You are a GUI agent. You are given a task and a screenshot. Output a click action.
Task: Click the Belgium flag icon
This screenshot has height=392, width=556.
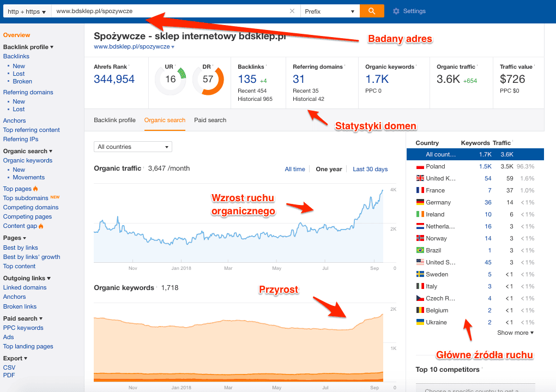point(420,310)
